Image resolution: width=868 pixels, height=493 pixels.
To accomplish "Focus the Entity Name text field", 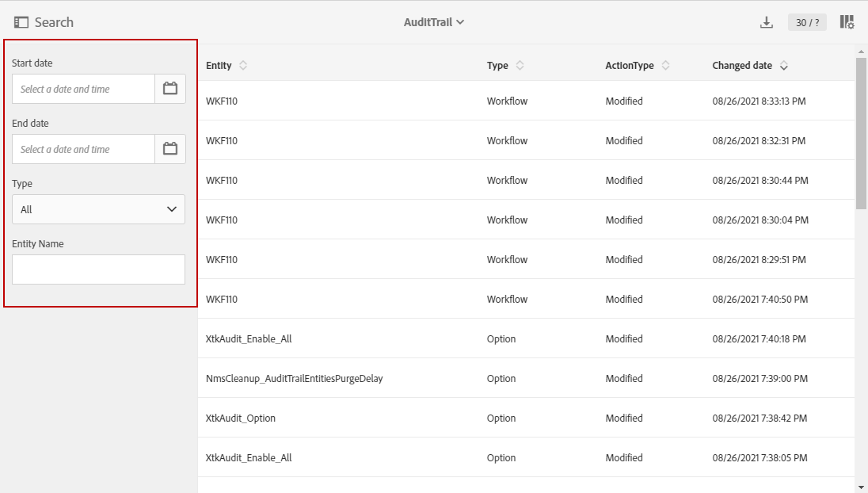I will tap(98, 269).
